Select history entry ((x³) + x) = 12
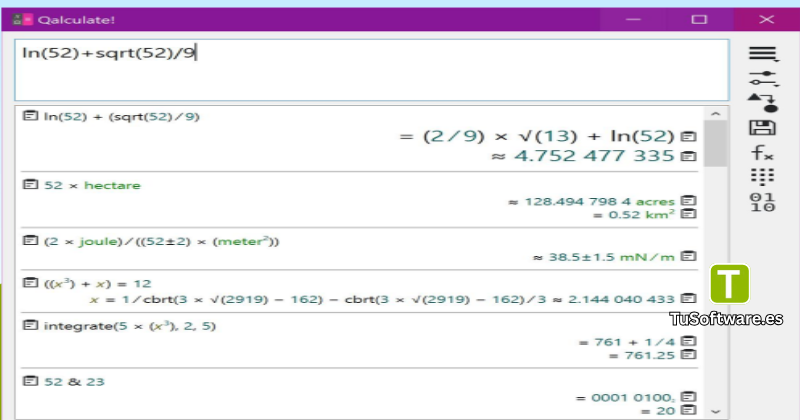 97,284
